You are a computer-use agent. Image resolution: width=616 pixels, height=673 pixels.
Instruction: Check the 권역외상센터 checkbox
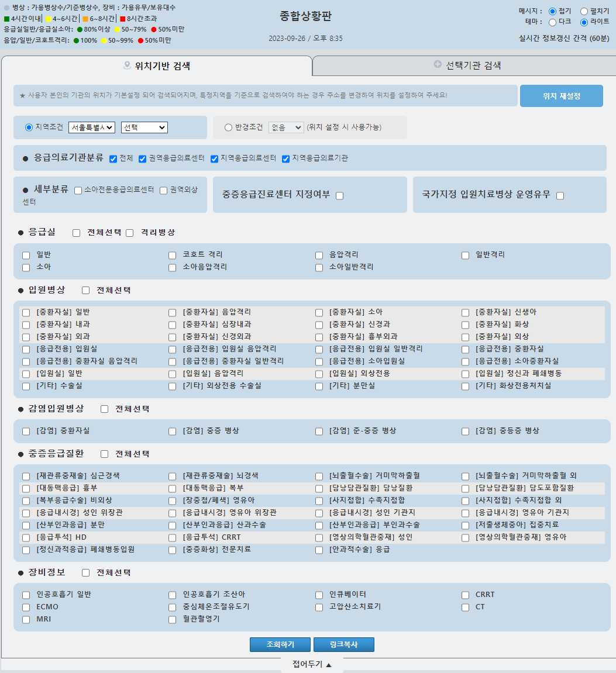[164, 191]
